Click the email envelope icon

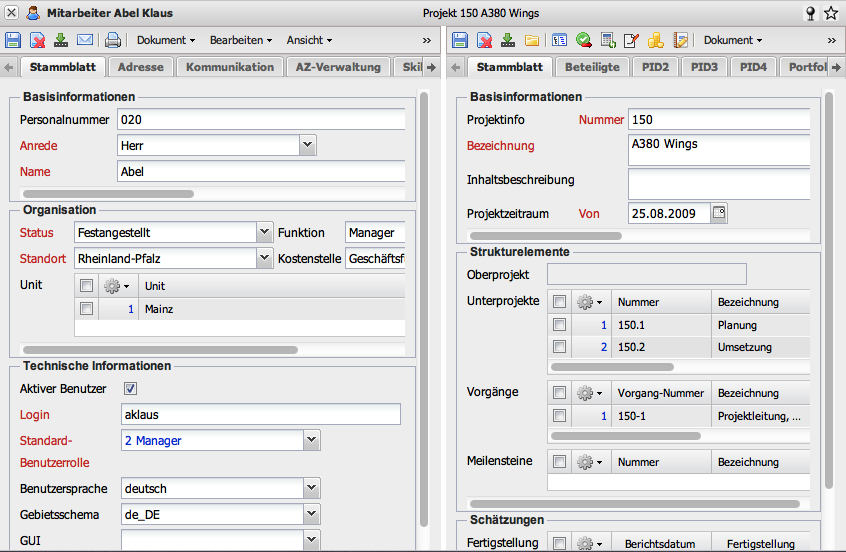[85, 40]
